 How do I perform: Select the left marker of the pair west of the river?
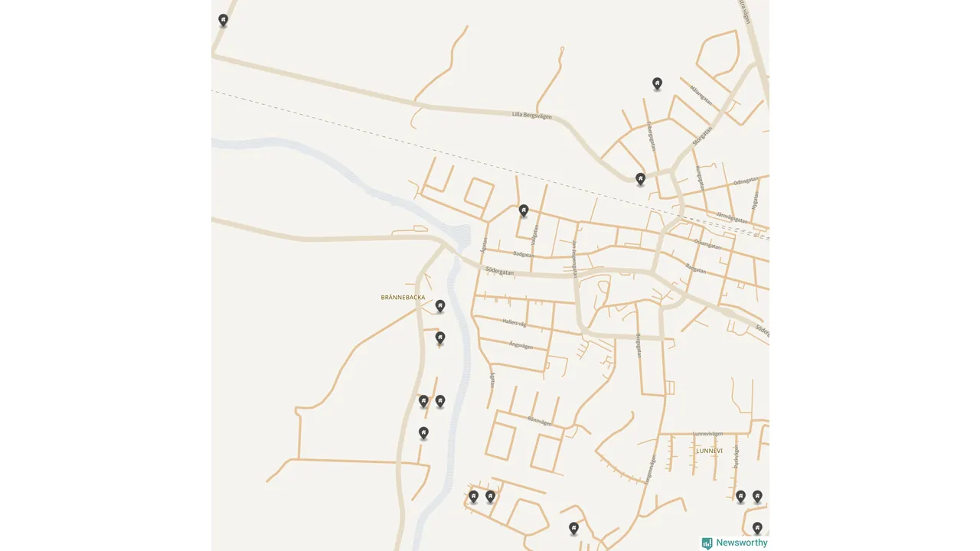423,401
